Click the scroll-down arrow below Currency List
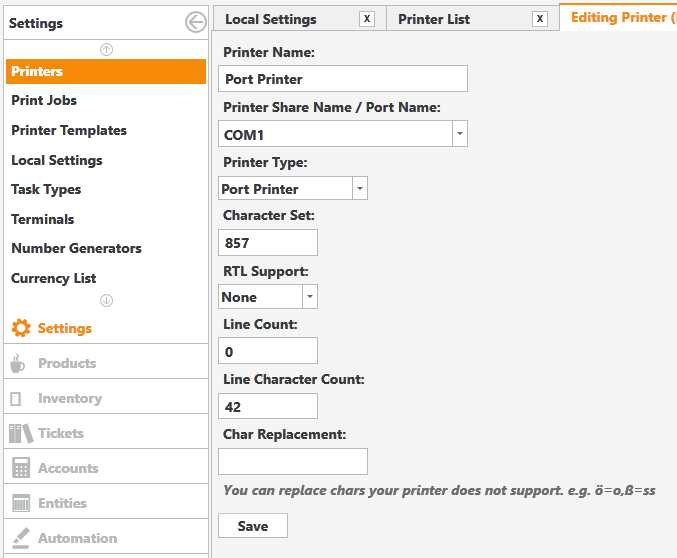 click(107, 300)
